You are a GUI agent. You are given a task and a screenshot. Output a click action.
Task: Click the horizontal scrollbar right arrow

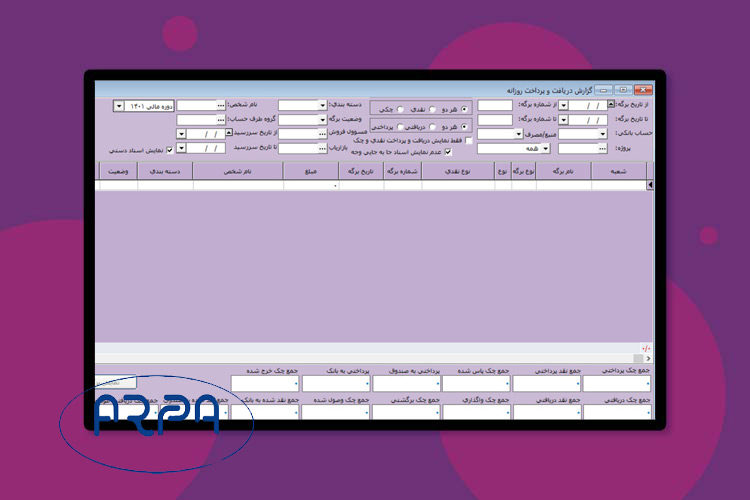tap(648, 358)
